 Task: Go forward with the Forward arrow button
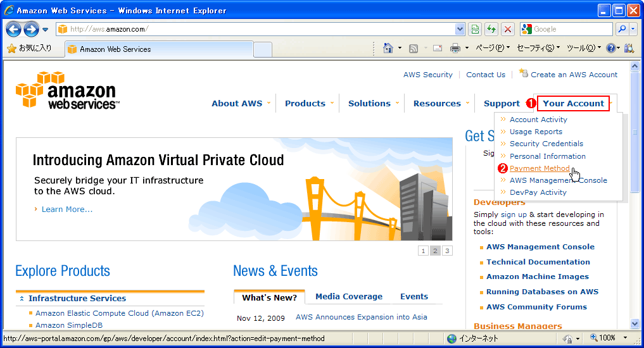tap(31, 29)
